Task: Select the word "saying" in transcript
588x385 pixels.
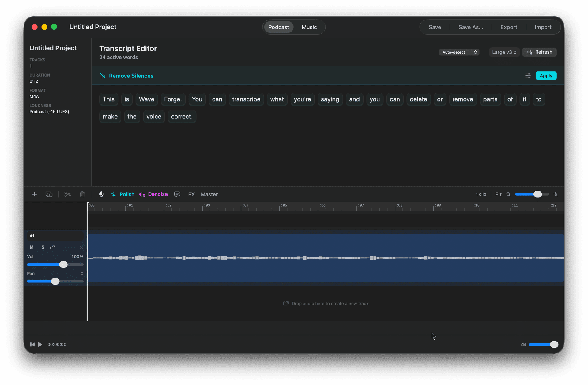Action: click(x=330, y=99)
